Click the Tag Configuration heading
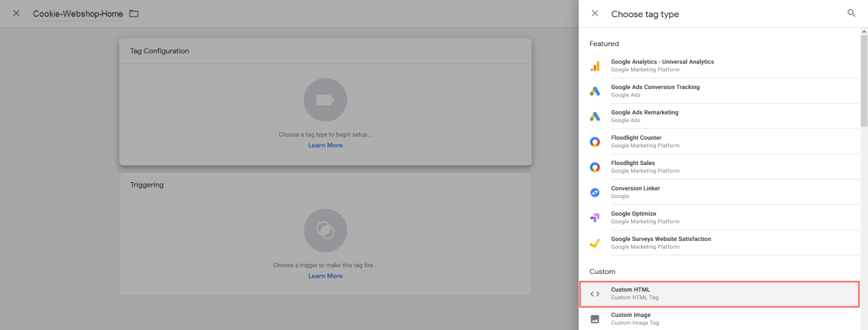 coord(160,51)
